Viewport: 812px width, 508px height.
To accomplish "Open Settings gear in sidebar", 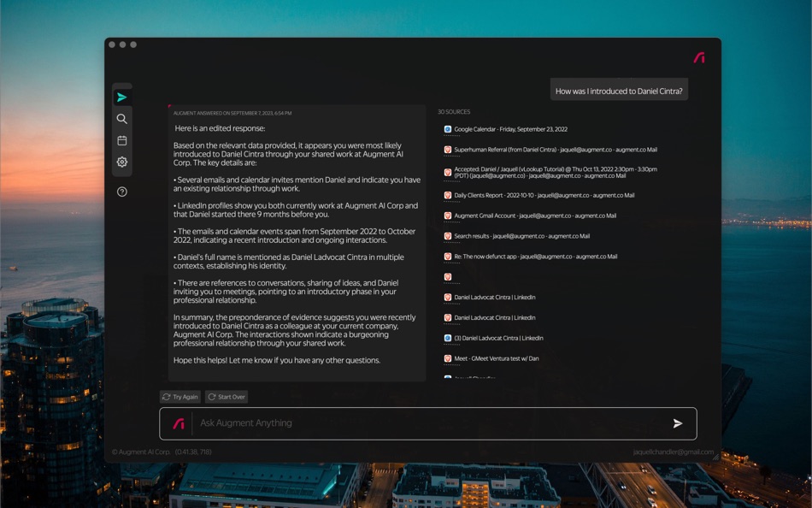I will click(x=121, y=162).
